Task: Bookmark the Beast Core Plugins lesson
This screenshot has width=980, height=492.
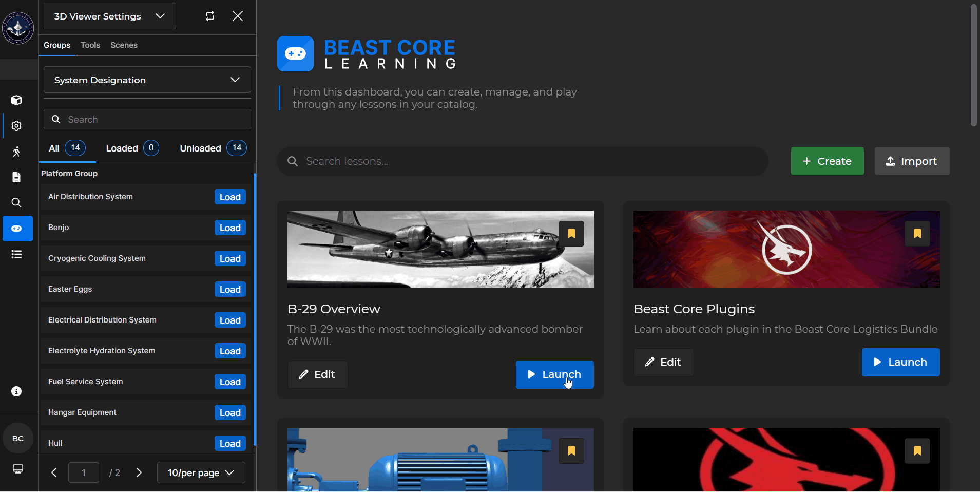Action: 917,234
